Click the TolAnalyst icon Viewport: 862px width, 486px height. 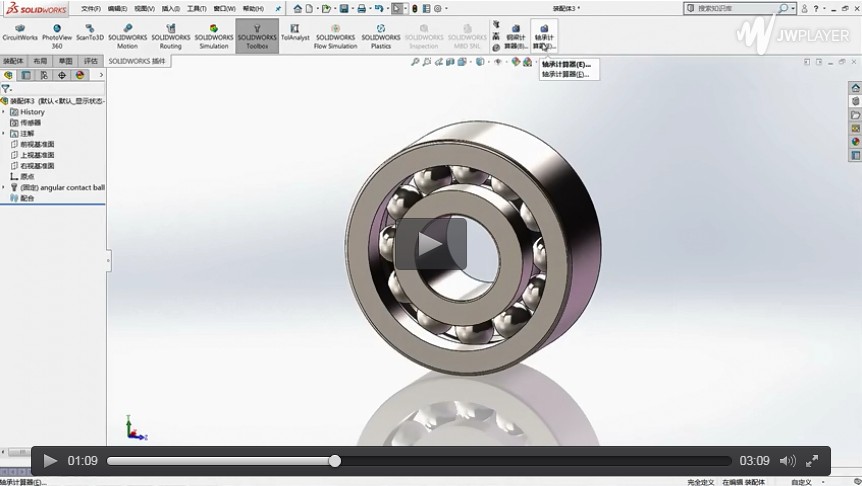(x=295, y=35)
